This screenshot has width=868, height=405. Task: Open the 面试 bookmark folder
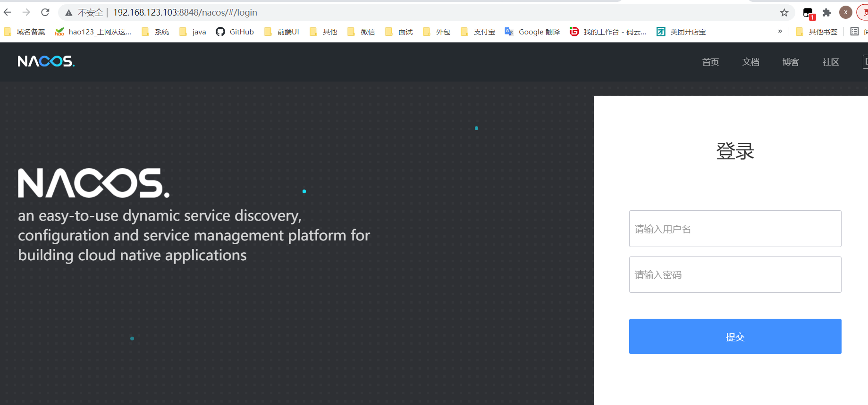click(399, 32)
